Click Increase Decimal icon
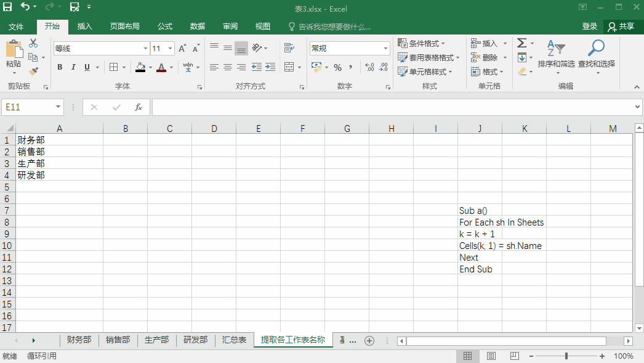 (369, 67)
